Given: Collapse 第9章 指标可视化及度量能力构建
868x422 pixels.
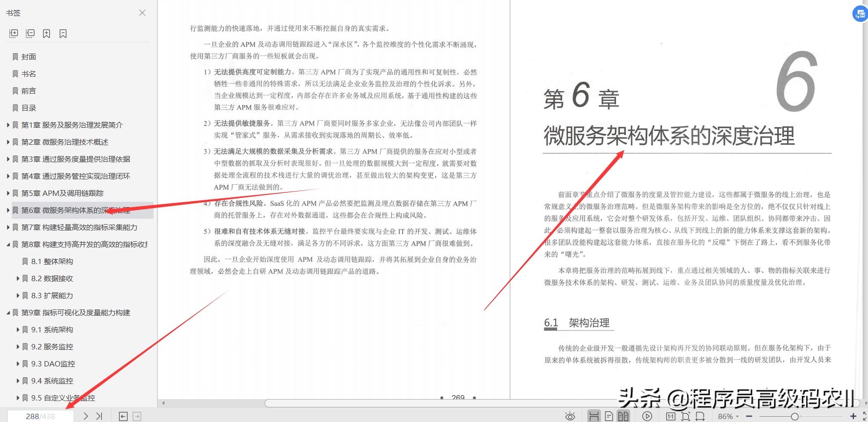Looking at the screenshot, I should [x=8, y=312].
